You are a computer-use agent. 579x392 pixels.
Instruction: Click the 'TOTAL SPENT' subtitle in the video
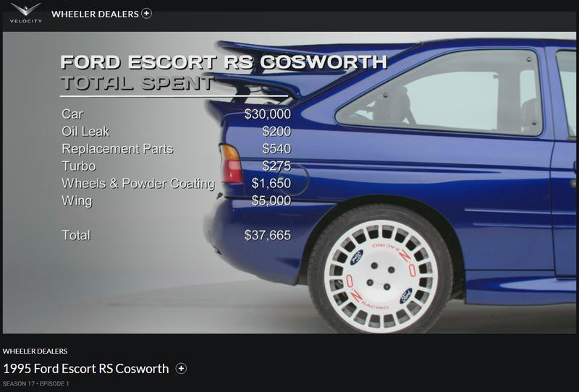(138, 83)
